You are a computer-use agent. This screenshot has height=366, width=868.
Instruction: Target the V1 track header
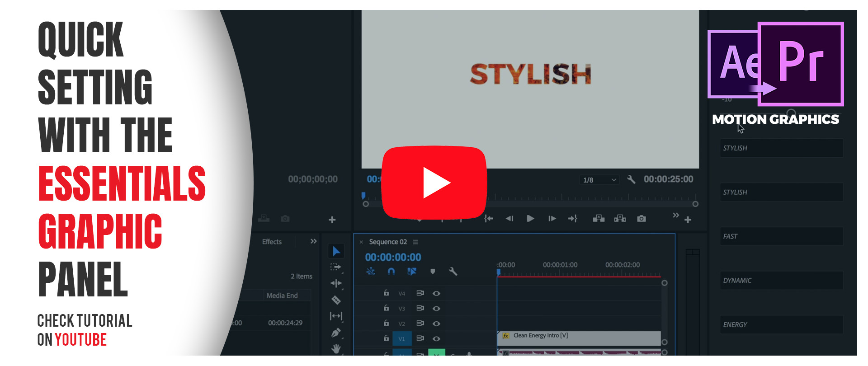(x=402, y=338)
